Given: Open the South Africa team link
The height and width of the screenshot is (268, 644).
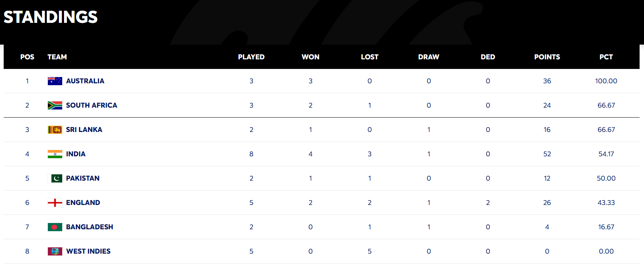Looking at the screenshot, I should [x=92, y=105].
